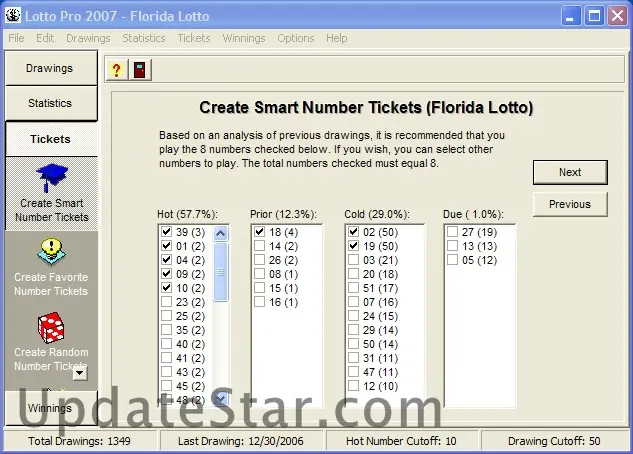Viewport: 633px width, 454px height.
Task: Click Last Drawing: 12/30/2006 status entry
Action: [241, 441]
